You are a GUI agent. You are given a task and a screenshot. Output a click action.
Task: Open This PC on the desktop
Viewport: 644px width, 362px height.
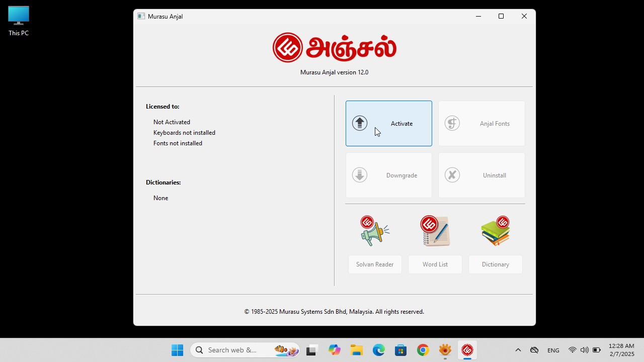[18, 20]
